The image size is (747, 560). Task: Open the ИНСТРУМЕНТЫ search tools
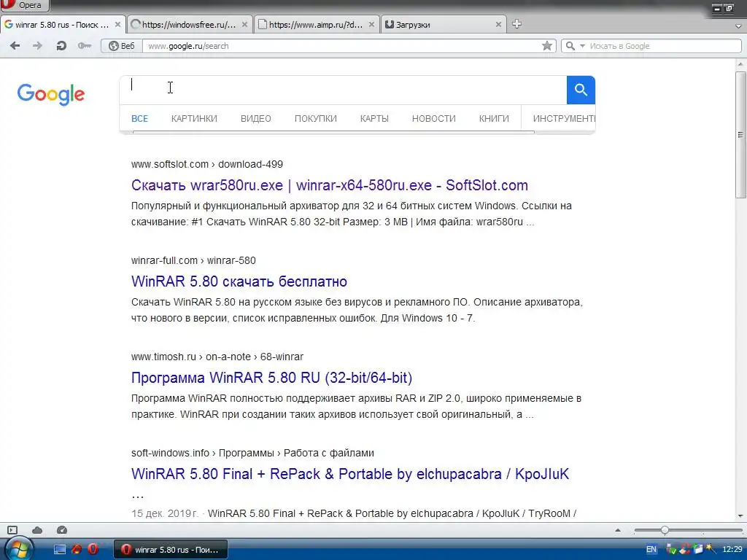coord(564,119)
